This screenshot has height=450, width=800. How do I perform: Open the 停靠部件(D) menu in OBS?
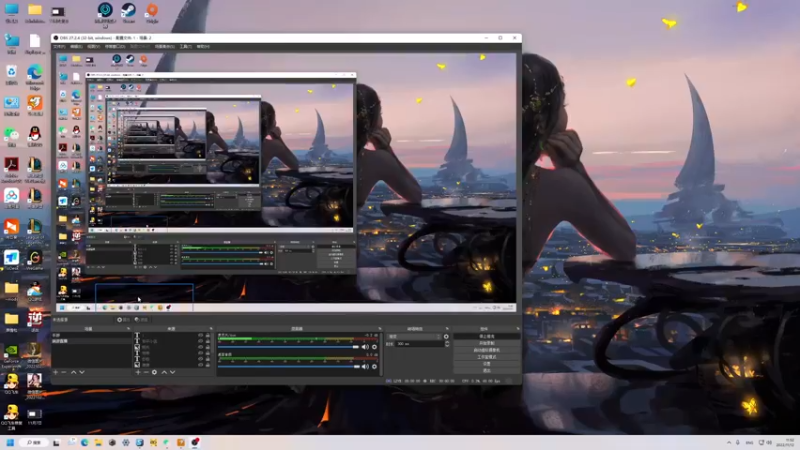pyautogui.click(x=115, y=46)
